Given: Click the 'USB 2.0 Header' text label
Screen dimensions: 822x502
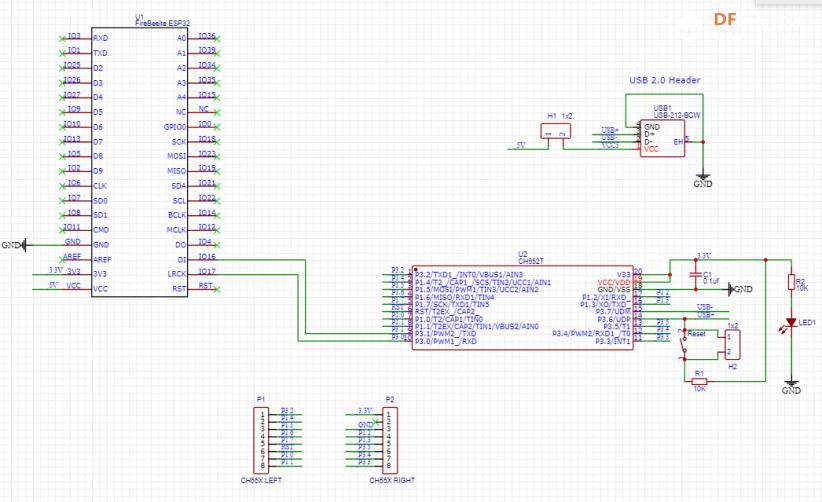Looking at the screenshot, I should pos(665,80).
